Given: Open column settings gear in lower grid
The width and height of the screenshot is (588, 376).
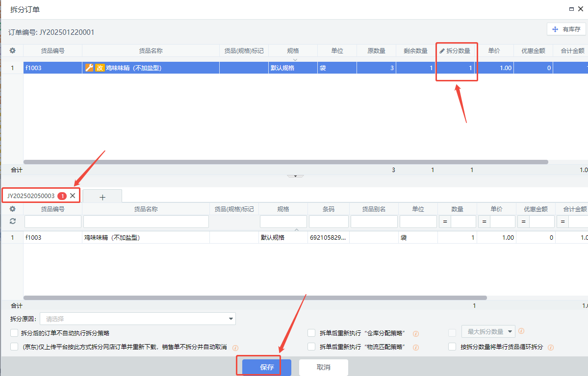Looking at the screenshot, I should [13, 209].
